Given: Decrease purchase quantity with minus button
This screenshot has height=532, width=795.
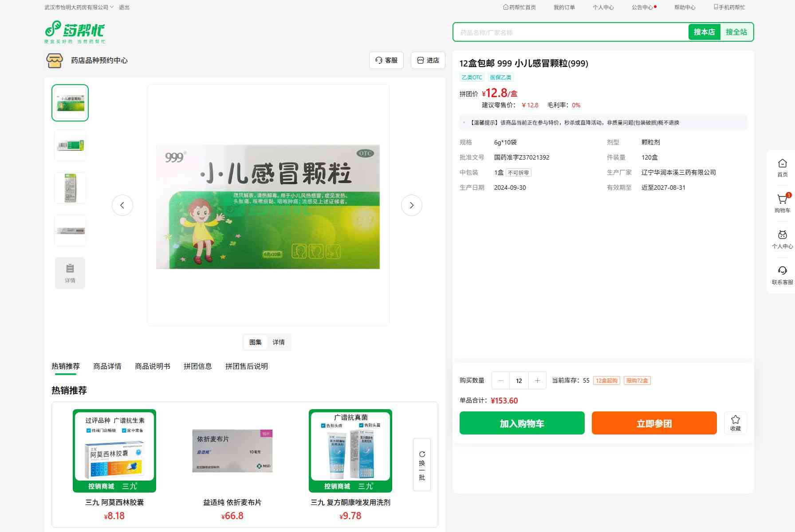Looking at the screenshot, I should 500,380.
